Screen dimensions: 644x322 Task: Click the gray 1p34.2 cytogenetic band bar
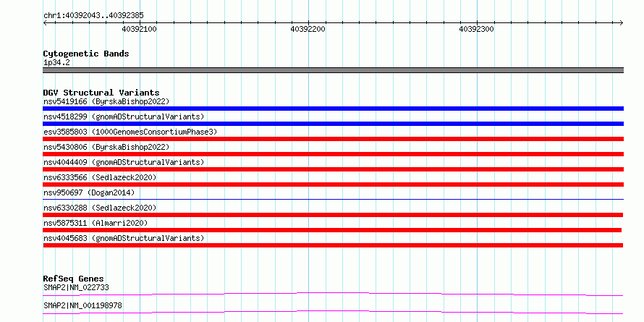[333, 70]
